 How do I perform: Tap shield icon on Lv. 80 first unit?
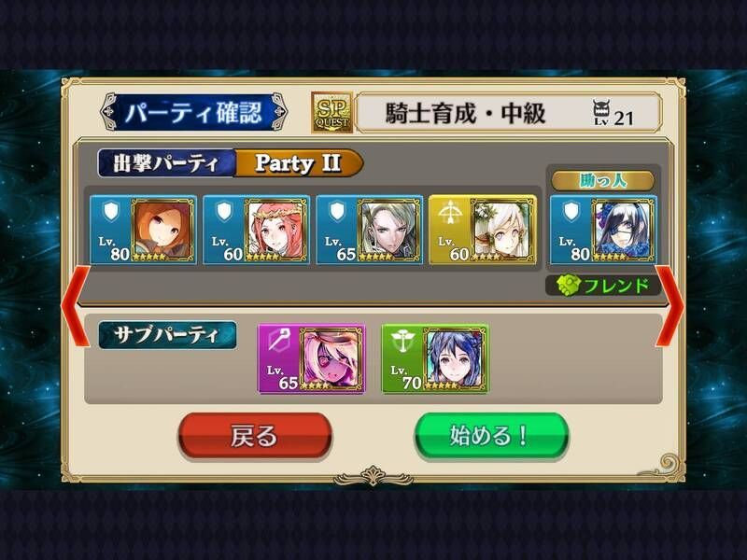click(110, 212)
